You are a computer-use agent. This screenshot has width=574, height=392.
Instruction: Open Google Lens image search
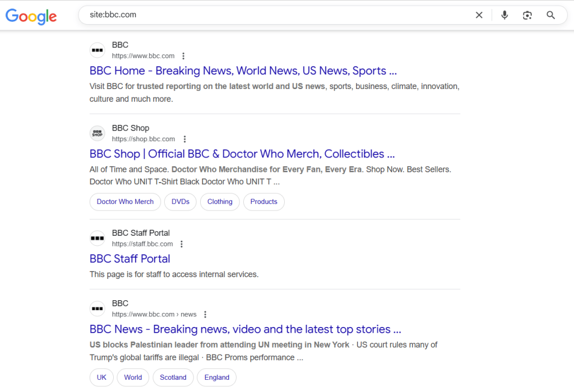click(527, 15)
